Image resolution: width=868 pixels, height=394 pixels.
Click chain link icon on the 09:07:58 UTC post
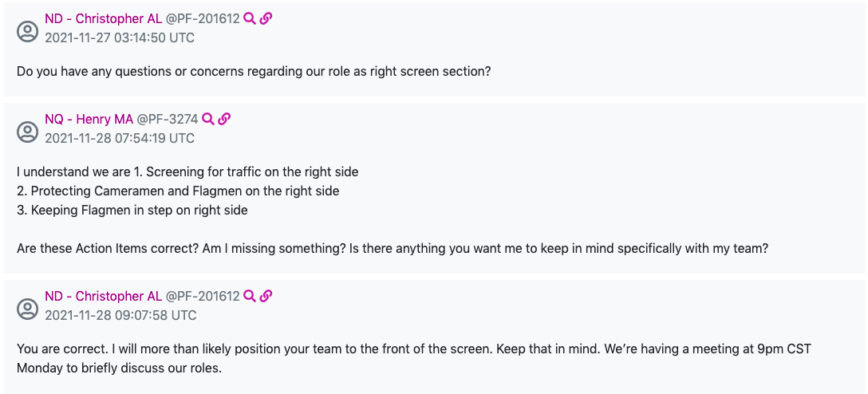point(266,296)
